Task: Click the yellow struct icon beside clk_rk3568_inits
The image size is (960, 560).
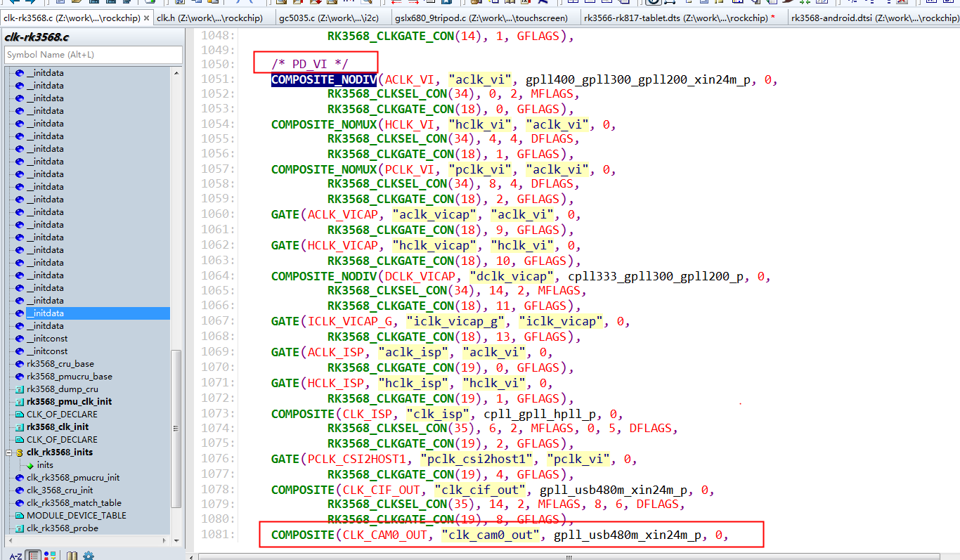Action: [20, 452]
